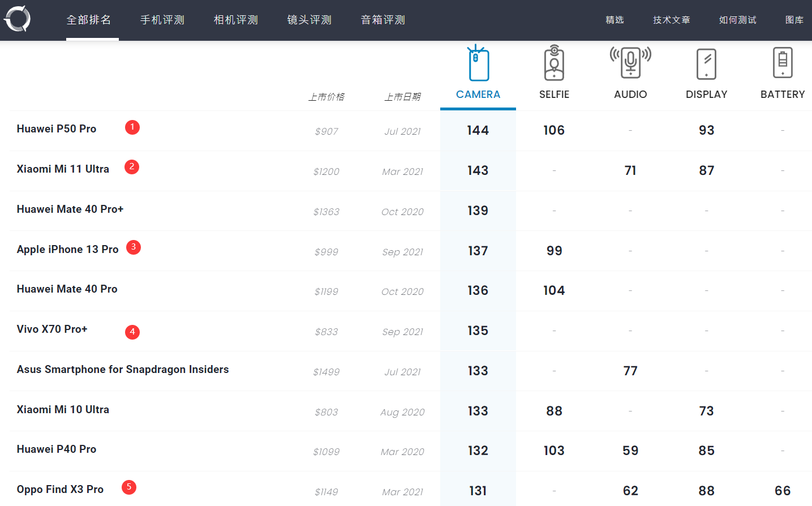Click audio score 71 for Xiaomi Mi 11 Ultra
812x506 pixels.
point(630,171)
